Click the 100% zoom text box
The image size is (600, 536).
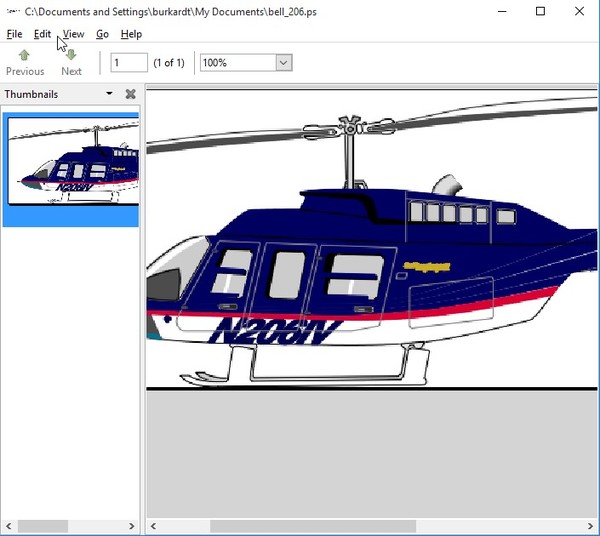click(x=236, y=63)
